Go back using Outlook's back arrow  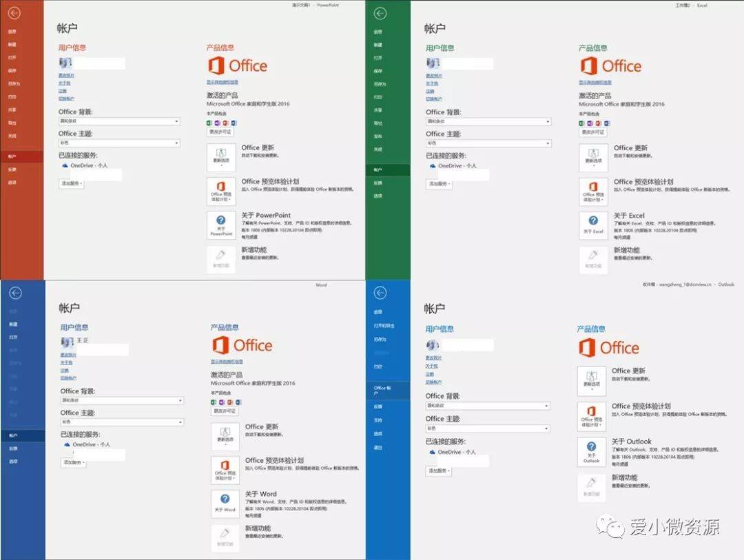(x=380, y=293)
